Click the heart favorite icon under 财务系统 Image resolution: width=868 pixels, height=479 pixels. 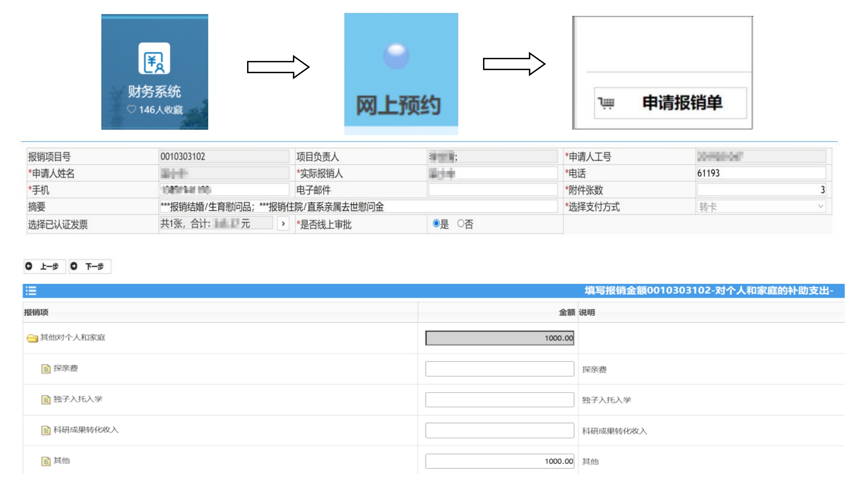[131, 109]
